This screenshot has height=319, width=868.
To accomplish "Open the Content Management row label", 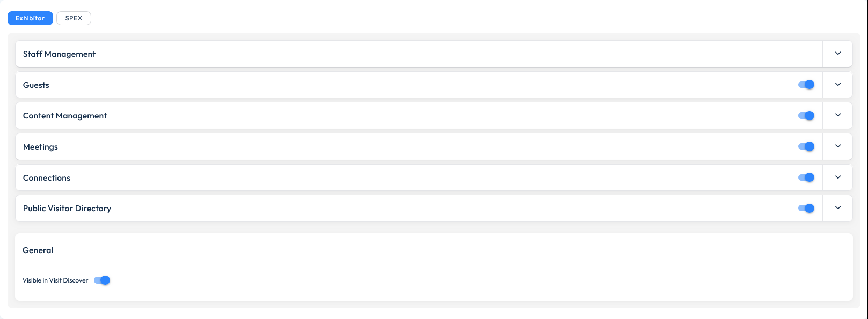I will pos(65,116).
